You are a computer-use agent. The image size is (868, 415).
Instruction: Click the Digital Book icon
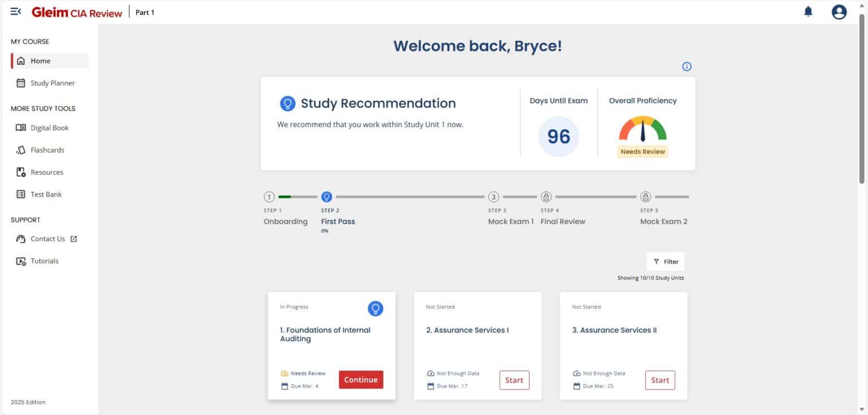pos(21,128)
